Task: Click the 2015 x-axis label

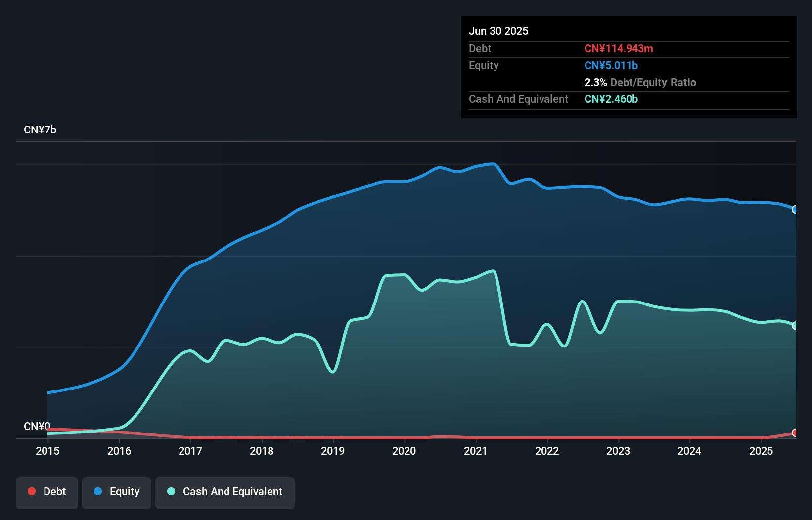Action: coord(47,451)
